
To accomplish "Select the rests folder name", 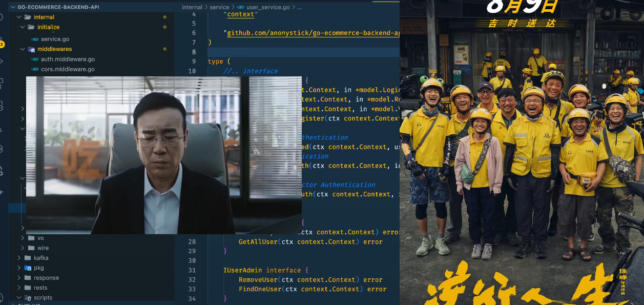I will click(x=40, y=288).
